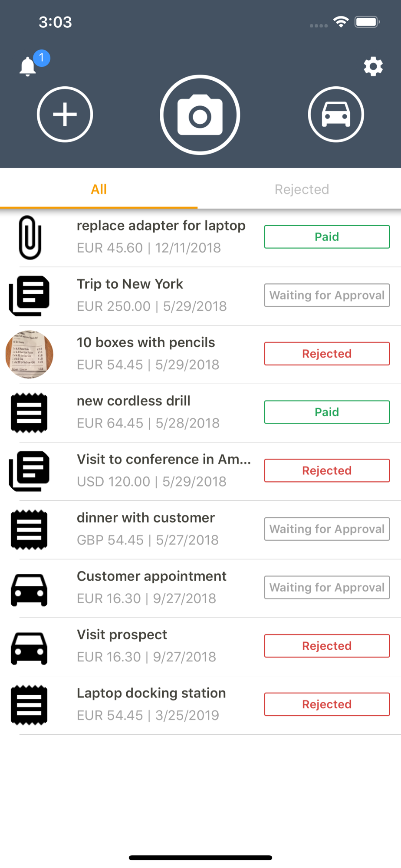Screen dimensions: 401x868
Task: Tap the camera icon to scan receipt
Action: point(200,115)
